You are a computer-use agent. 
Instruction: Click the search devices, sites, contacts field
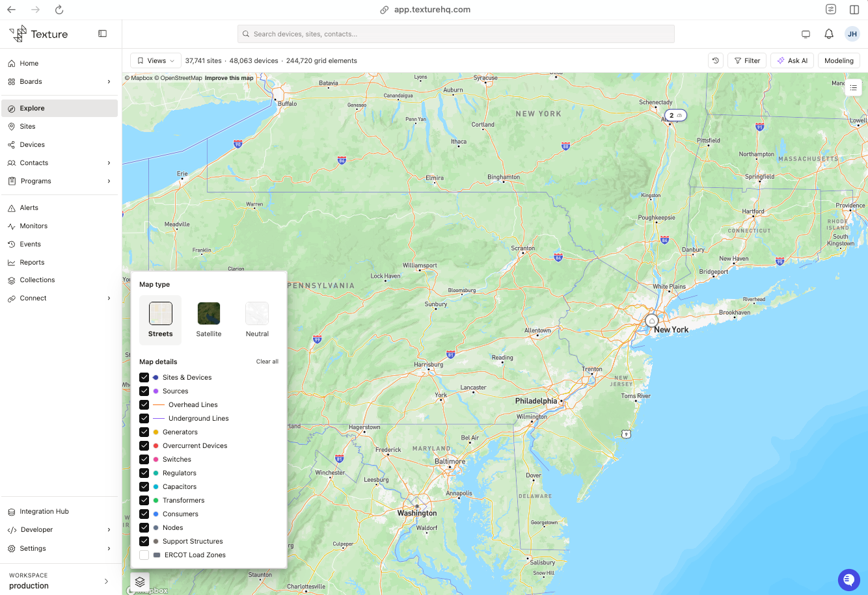click(456, 34)
